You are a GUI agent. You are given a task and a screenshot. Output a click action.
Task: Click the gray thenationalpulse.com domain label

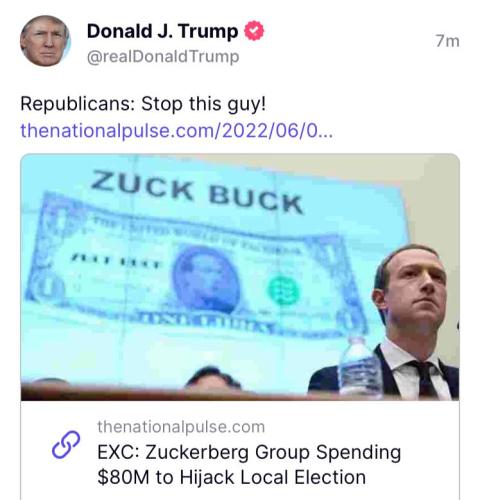pyautogui.click(x=181, y=427)
